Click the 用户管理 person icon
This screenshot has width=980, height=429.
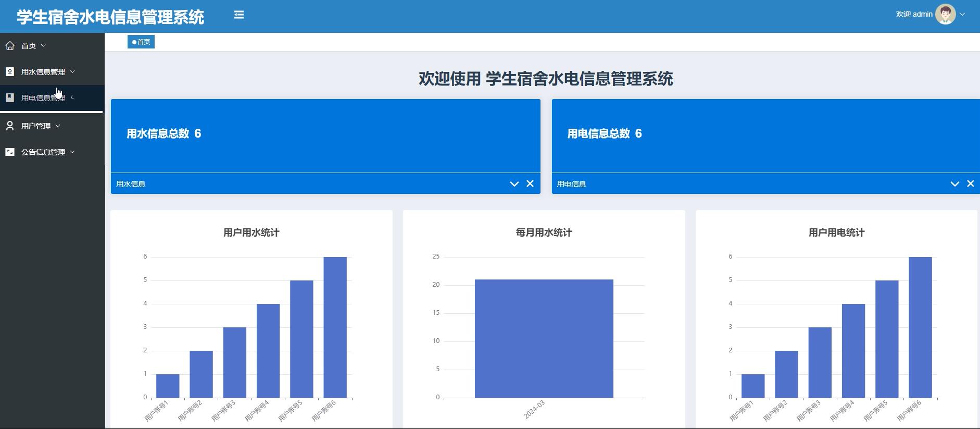[10, 126]
